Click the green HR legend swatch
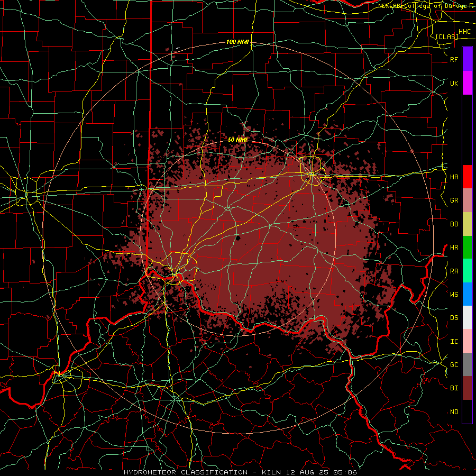The height and width of the screenshot is (476, 476). [467, 248]
